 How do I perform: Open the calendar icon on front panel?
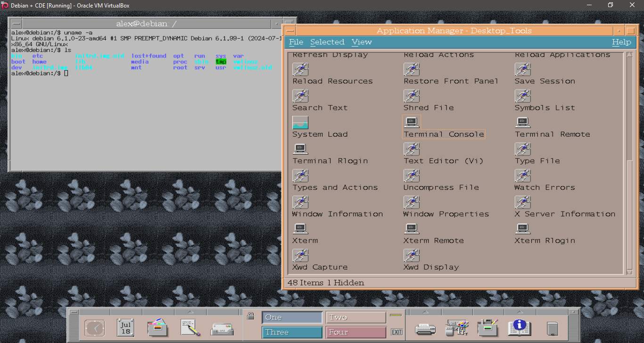126,327
